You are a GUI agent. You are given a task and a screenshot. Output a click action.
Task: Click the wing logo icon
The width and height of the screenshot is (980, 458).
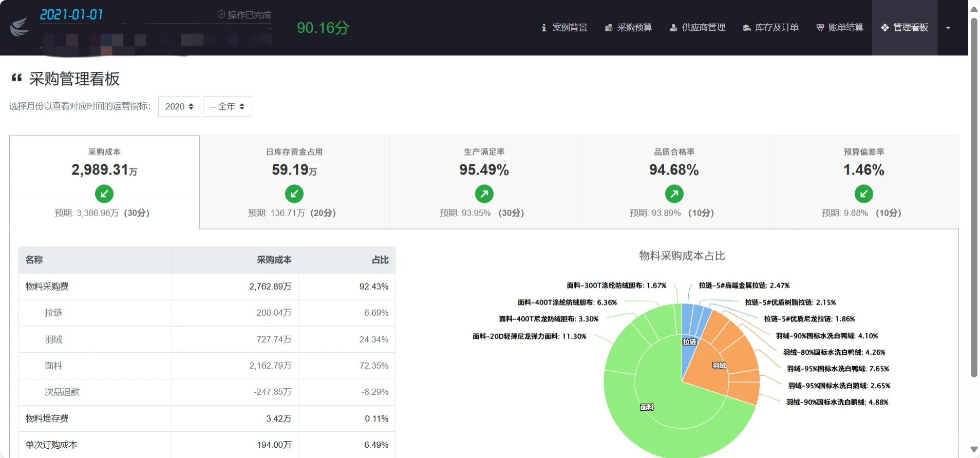click(x=20, y=27)
